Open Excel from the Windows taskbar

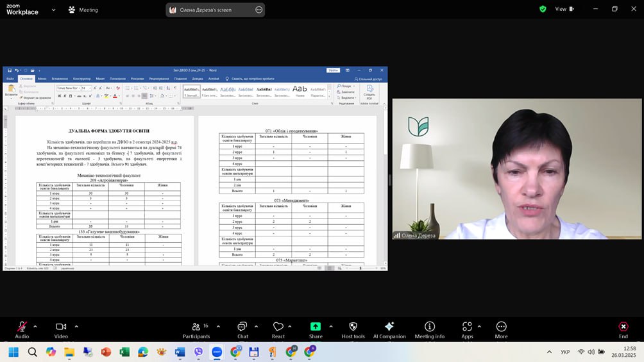tap(124, 352)
